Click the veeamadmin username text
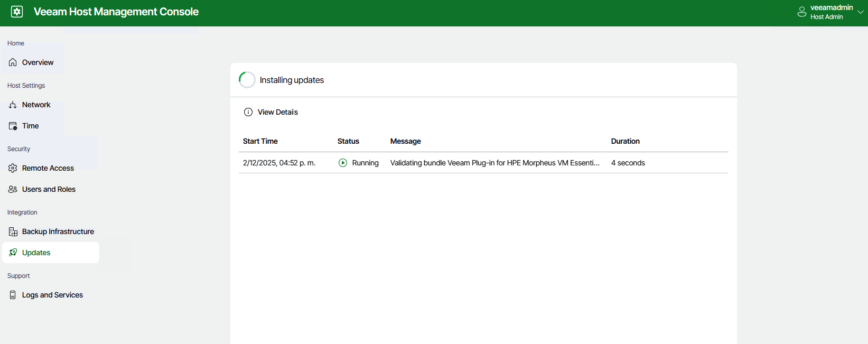Screen dimensions: 868x344 point(832,7)
